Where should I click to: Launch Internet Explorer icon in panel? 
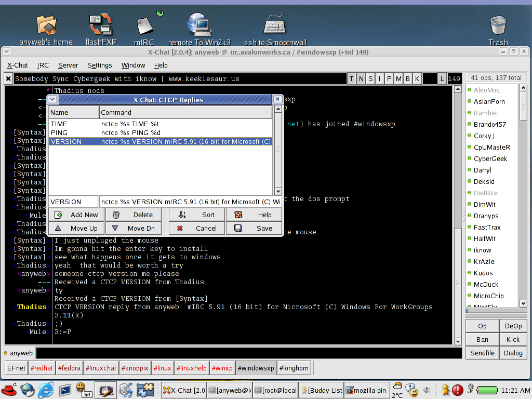pyautogui.click(x=46, y=390)
